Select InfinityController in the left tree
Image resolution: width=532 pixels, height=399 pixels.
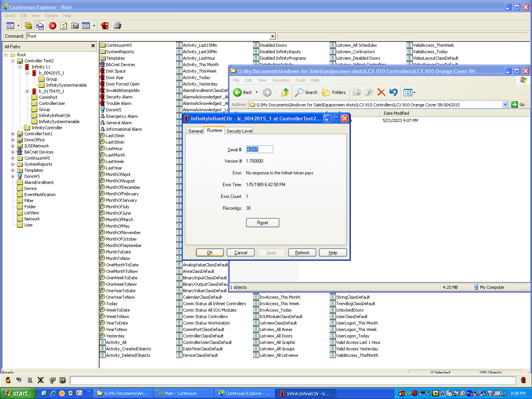(47, 128)
